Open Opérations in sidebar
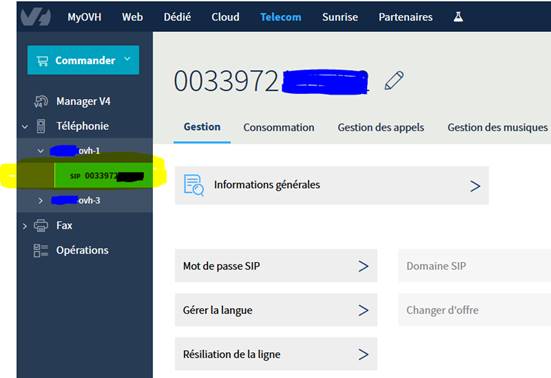The image size is (551, 378). coord(82,250)
